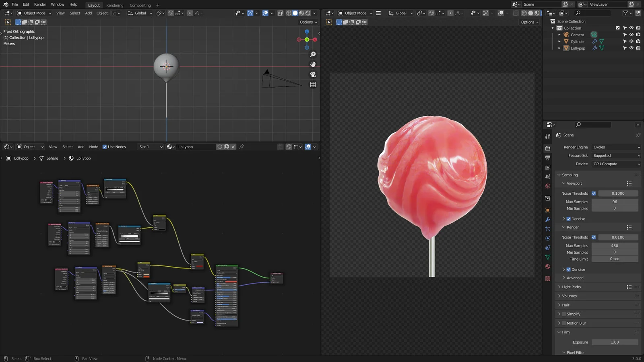Expand the Cylinder object in the outliner

[x=559, y=41]
